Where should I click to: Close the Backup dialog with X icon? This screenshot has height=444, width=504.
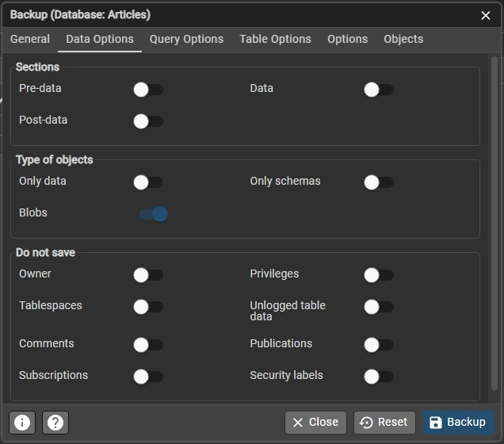[x=485, y=15]
